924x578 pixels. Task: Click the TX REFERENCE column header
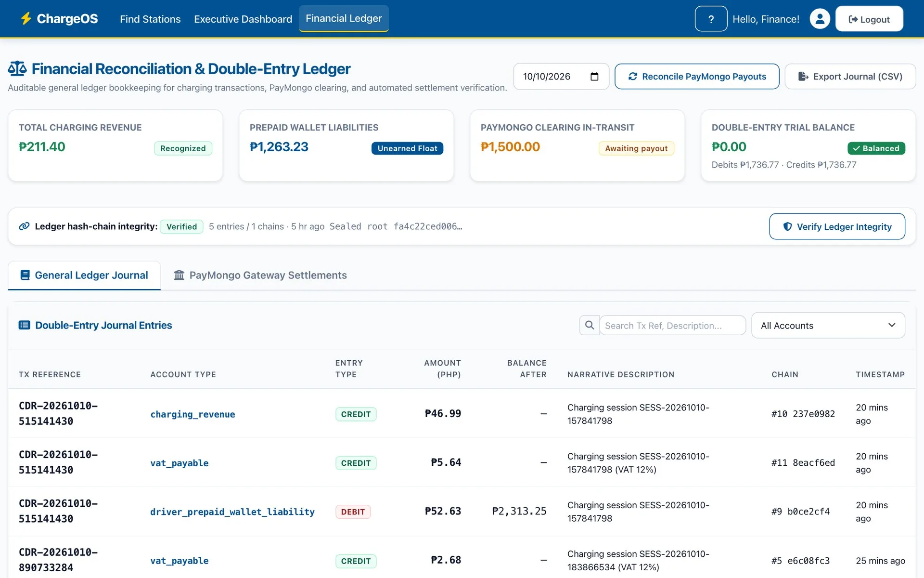[50, 374]
